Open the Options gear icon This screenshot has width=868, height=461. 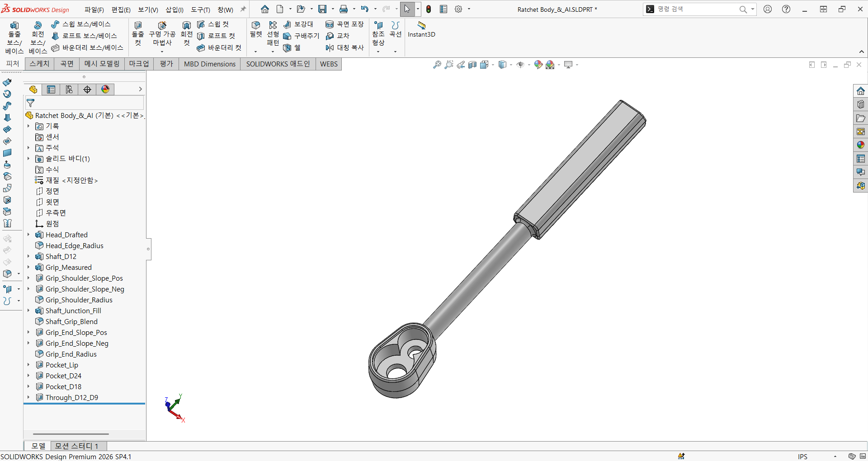click(x=458, y=9)
